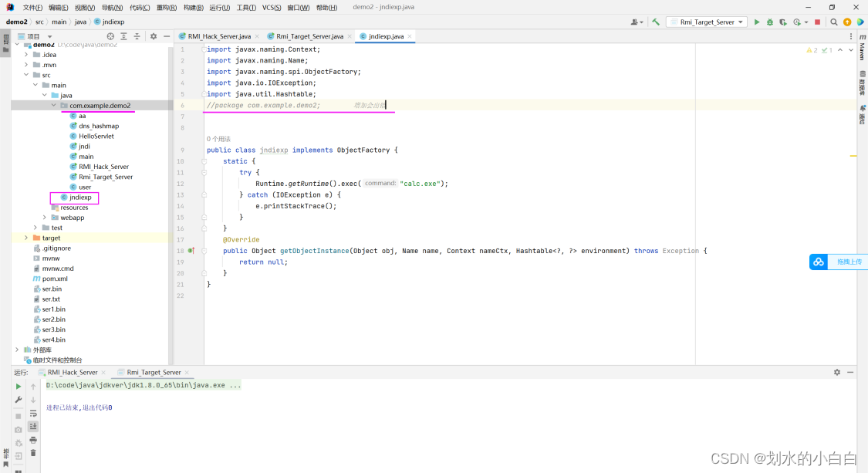Screen dimensions: 868x473
Task: Click the warnings count indicator
Action: click(x=812, y=50)
